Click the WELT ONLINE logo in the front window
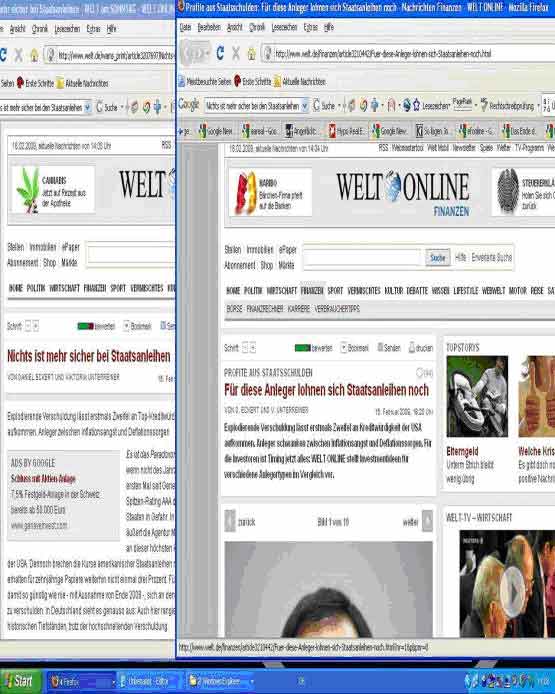 pos(402,187)
